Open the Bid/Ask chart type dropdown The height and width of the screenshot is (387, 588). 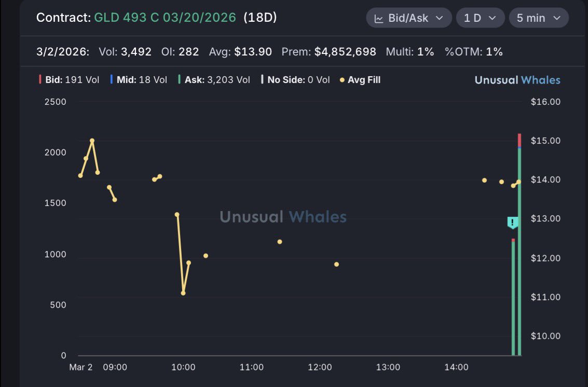pyautogui.click(x=409, y=18)
